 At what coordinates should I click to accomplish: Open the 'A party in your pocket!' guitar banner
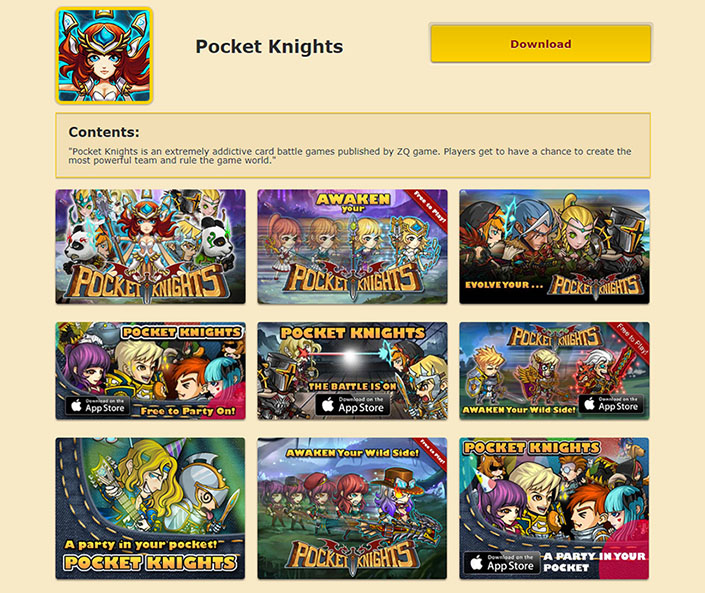[151, 508]
